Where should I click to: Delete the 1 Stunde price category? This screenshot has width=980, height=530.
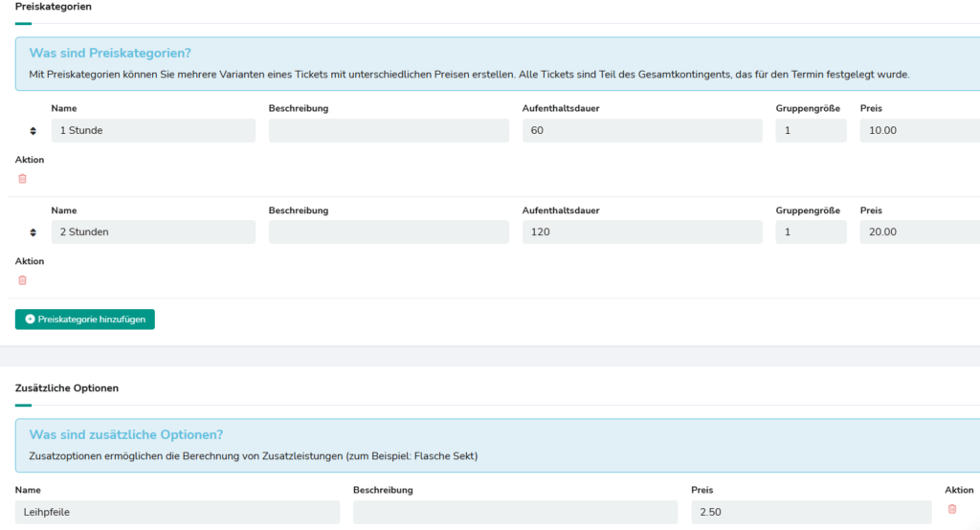tap(23, 179)
